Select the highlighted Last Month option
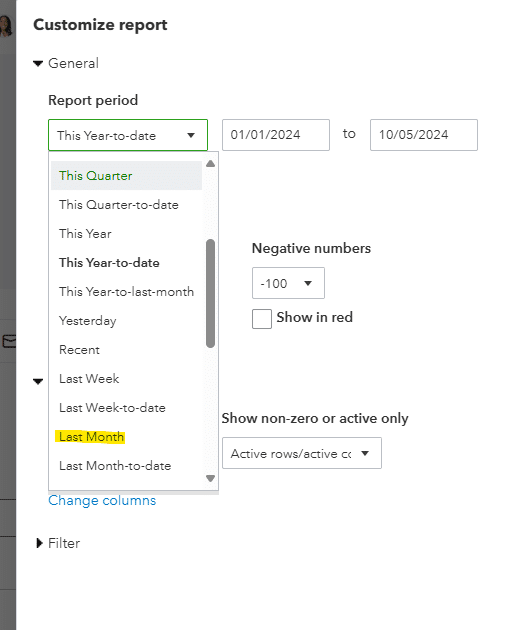 (91, 437)
